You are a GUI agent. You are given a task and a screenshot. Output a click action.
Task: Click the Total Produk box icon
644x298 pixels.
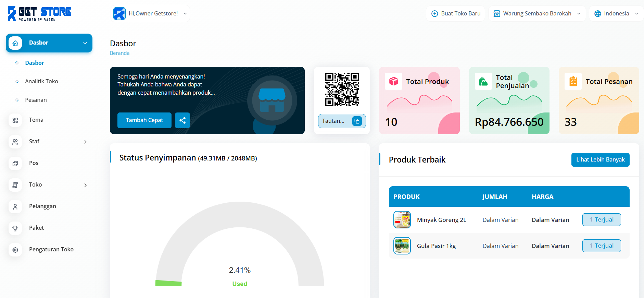(x=393, y=81)
